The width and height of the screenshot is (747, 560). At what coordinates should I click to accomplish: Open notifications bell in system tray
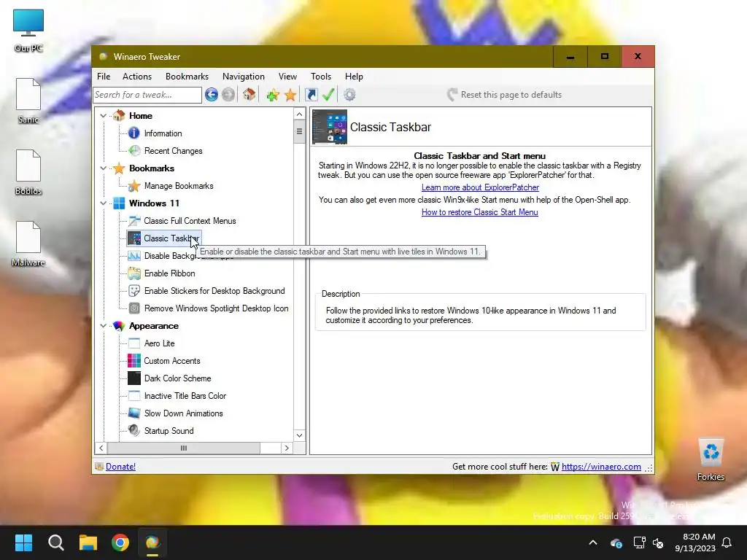pyautogui.click(x=727, y=542)
